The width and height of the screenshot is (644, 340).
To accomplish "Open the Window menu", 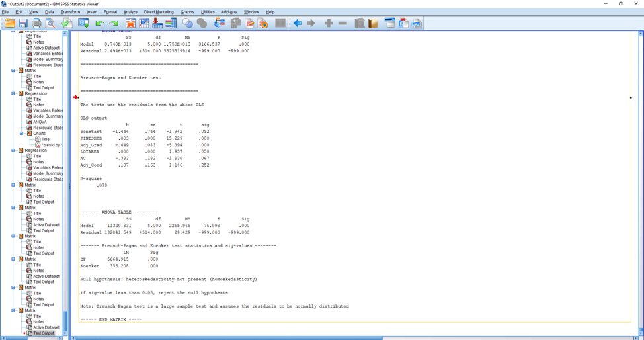I will [251, 12].
